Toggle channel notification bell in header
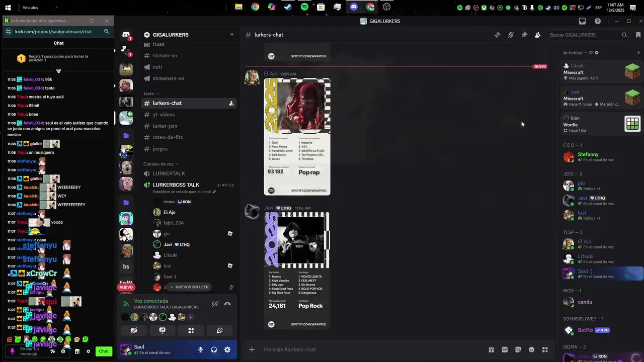 (x=511, y=35)
